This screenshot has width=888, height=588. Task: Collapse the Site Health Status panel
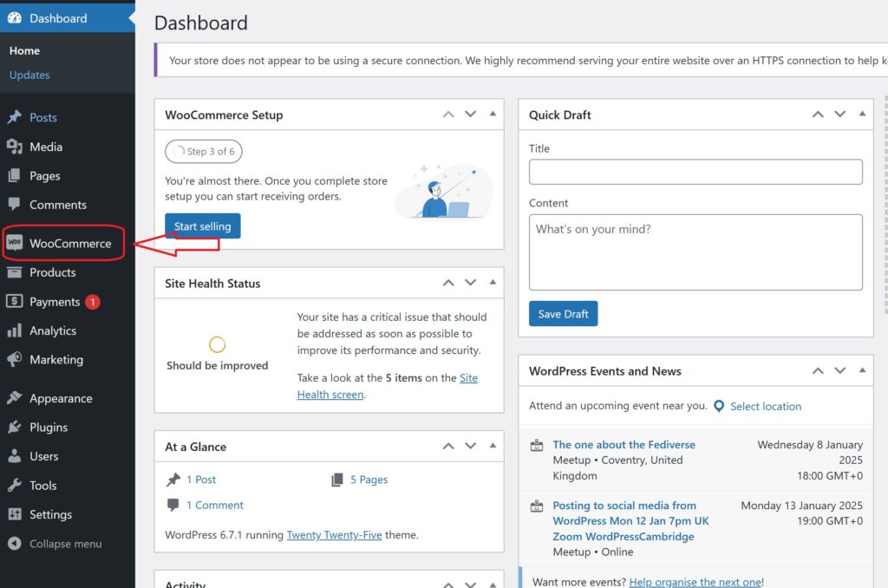coord(493,282)
